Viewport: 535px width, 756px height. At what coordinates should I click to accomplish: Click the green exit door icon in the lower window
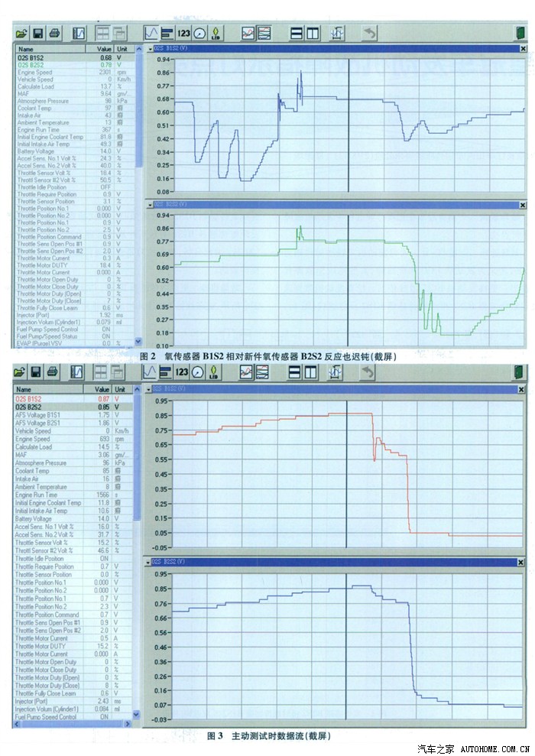point(520,372)
